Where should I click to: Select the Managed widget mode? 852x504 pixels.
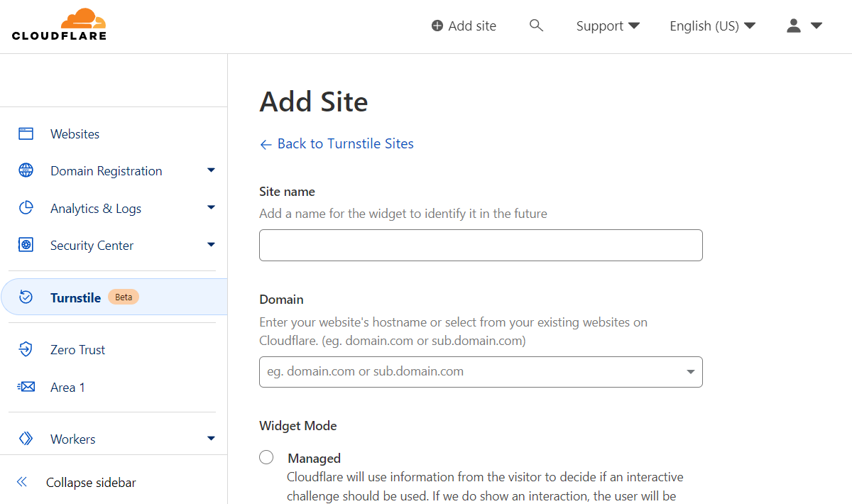point(266,457)
